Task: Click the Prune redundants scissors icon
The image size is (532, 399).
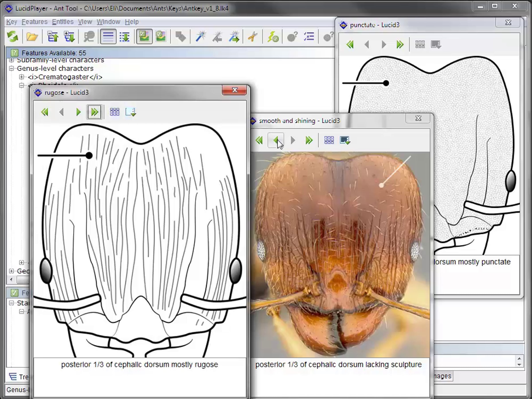Action: [x=253, y=37]
